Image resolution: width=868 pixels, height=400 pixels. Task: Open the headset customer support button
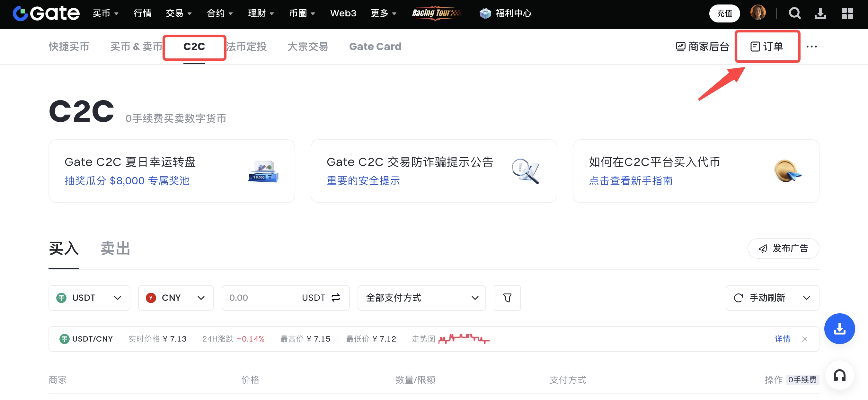pos(839,375)
